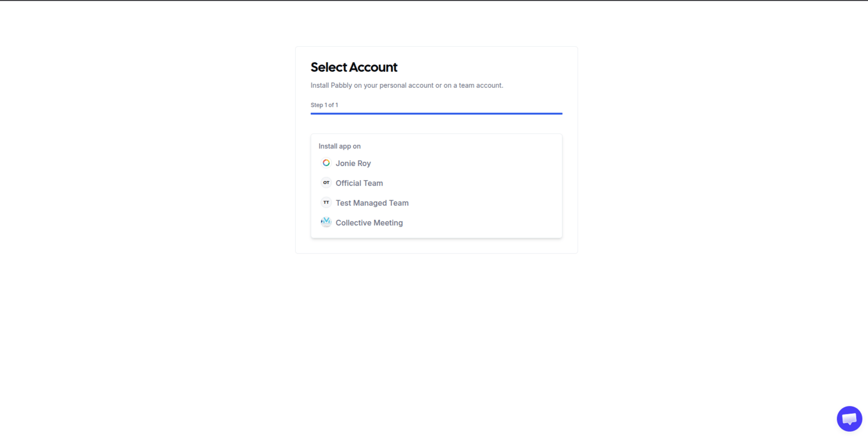
Task: Click the 'Step 1 of 1' label
Action: click(324, 105)
